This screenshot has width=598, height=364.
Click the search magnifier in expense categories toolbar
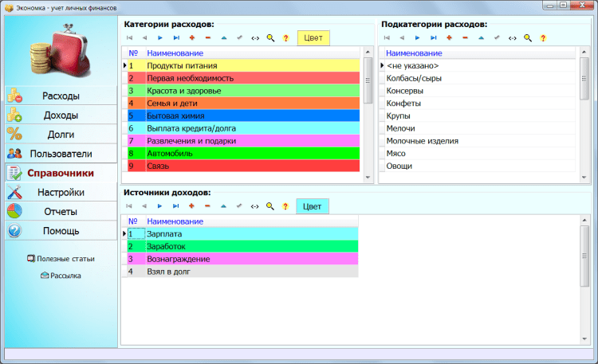[x=270, y=37]
